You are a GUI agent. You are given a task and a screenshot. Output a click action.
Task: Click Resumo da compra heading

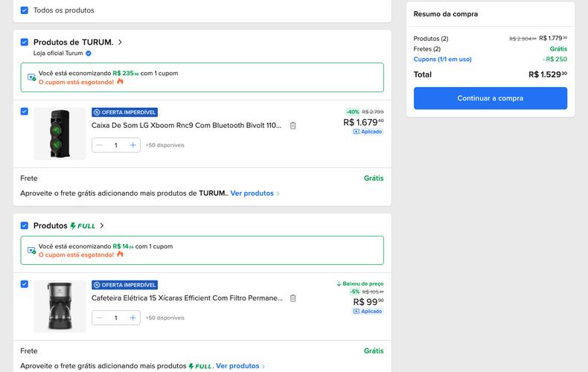click(x=446, y=14)
